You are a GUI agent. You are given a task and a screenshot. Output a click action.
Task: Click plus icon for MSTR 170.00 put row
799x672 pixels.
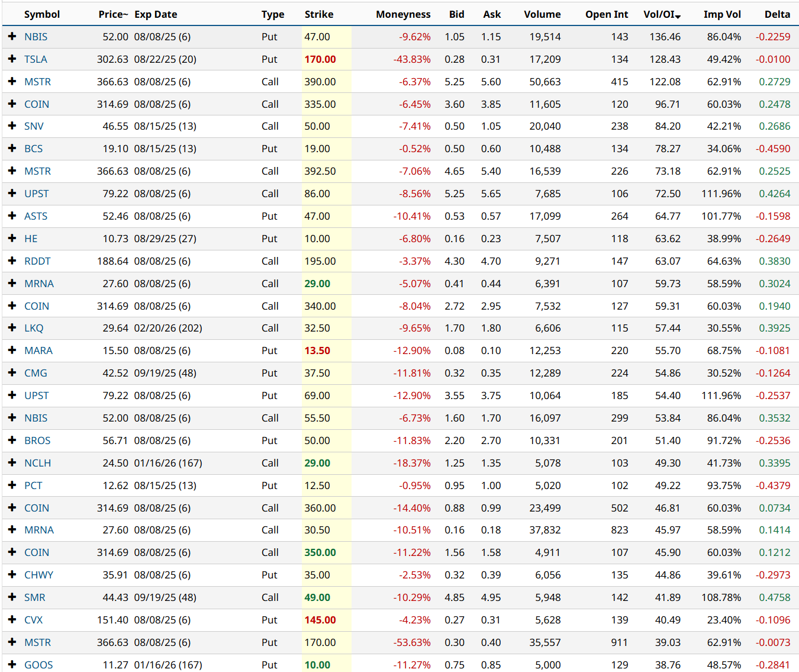point(12,642)
